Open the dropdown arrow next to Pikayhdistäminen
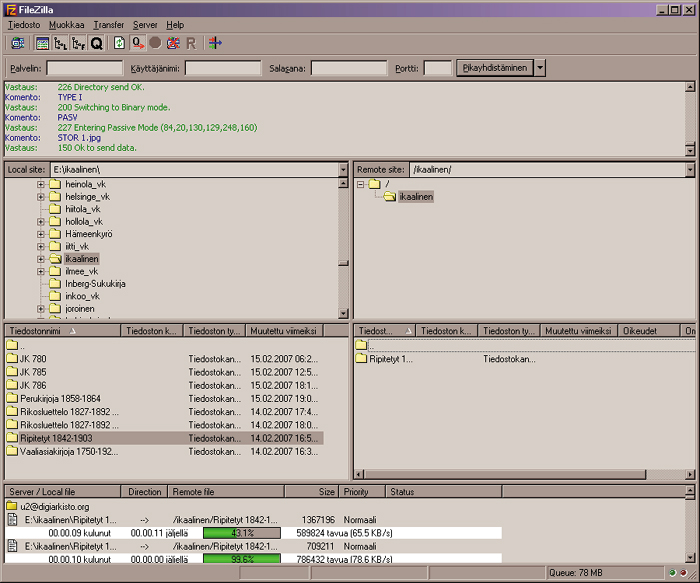Screen dimensions: 700x583 pos(540,68)
